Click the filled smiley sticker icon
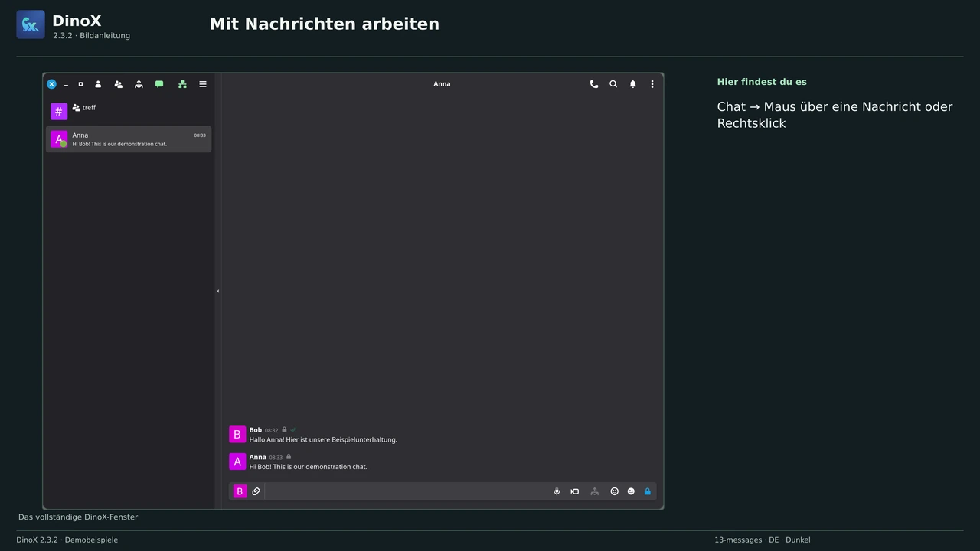 [631, 491]
